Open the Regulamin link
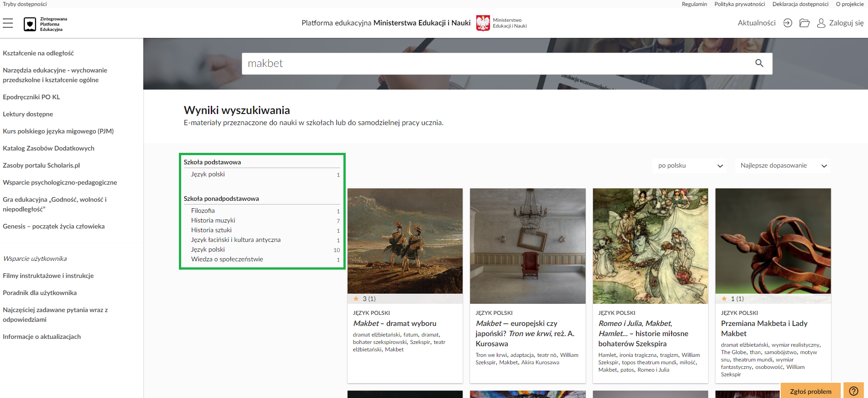 click(694, 4)
